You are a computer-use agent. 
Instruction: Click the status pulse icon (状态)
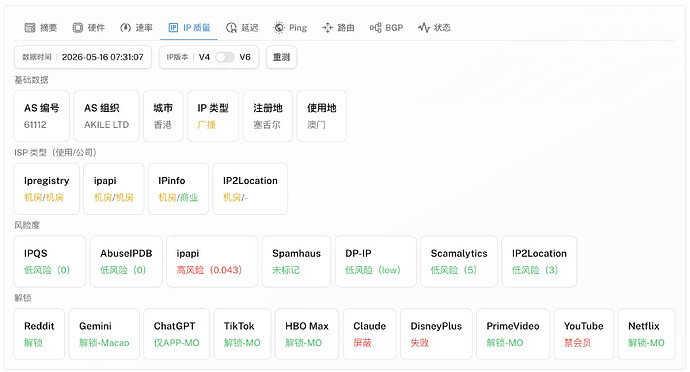click(x=424, y=28)
